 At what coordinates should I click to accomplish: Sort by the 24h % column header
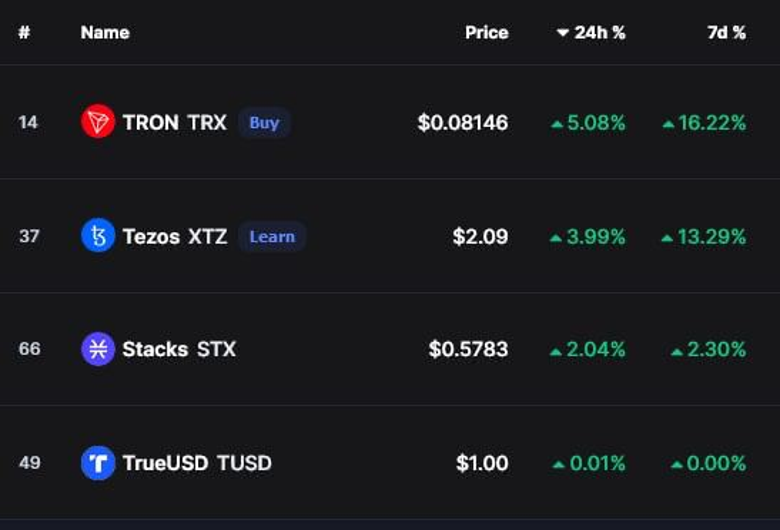(x=600, y=33)
